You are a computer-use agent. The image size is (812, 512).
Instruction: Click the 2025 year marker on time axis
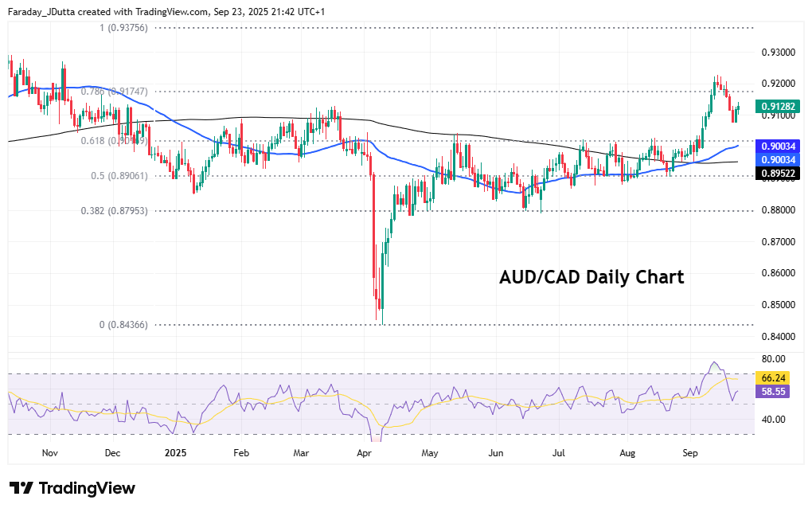[176, 453]
